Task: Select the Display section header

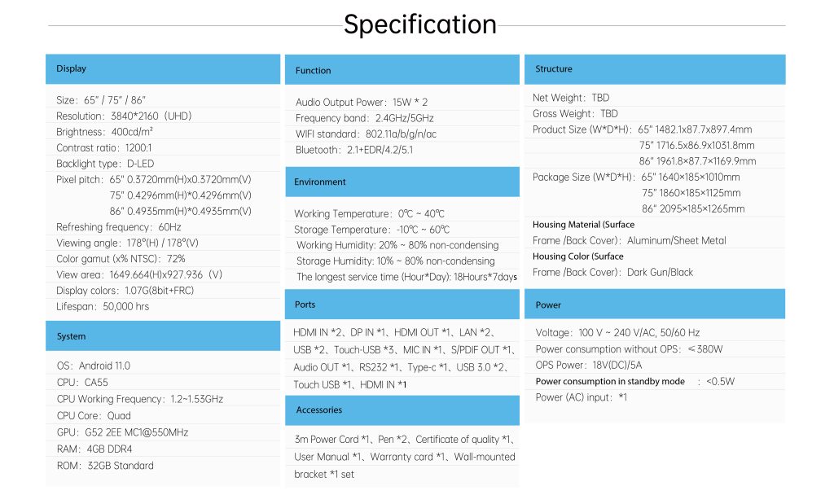Action: pos(72,69)
